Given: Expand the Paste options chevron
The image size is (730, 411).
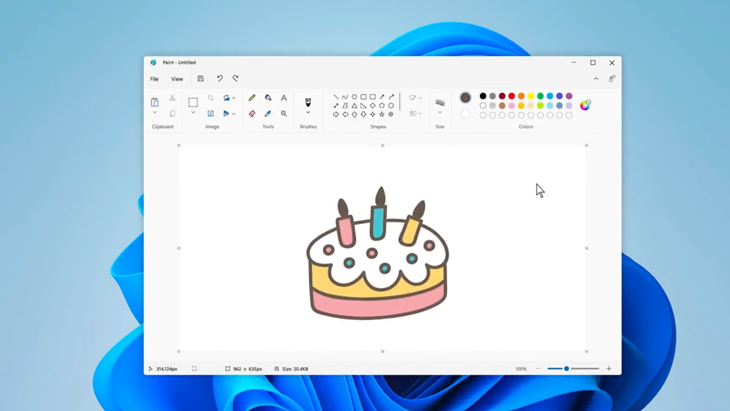Looking at the screenshot, I should tap(155, 113).
